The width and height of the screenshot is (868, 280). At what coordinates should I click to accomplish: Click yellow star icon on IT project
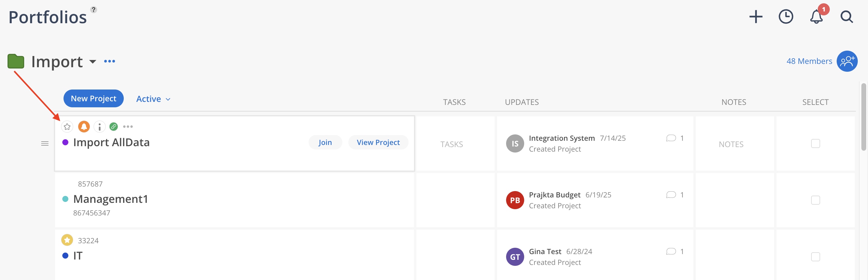[67, 240]
